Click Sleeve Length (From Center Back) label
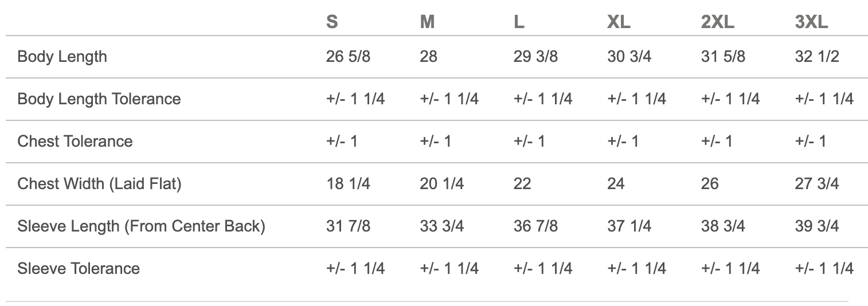This screenshot has height=306, width=868. [x=141, y=226]
